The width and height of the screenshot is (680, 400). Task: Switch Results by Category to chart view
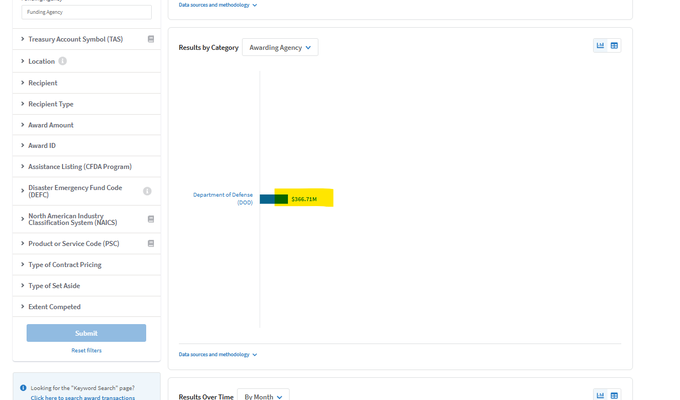601,45
